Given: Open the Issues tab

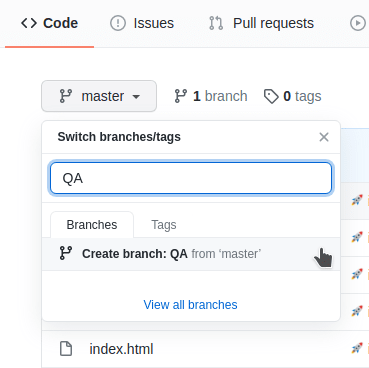Looking at the screenshot, I should click(x=142, y=23).
